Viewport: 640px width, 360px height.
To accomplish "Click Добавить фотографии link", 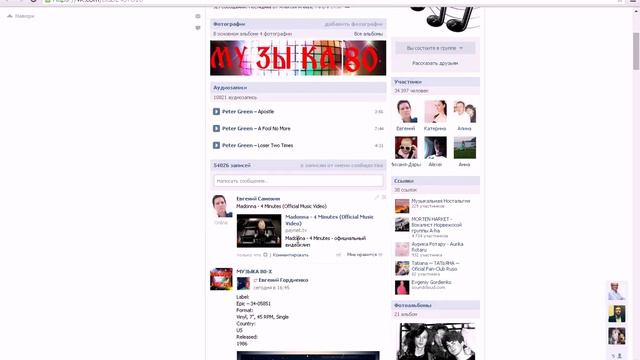I will click(x=353, y=24).
